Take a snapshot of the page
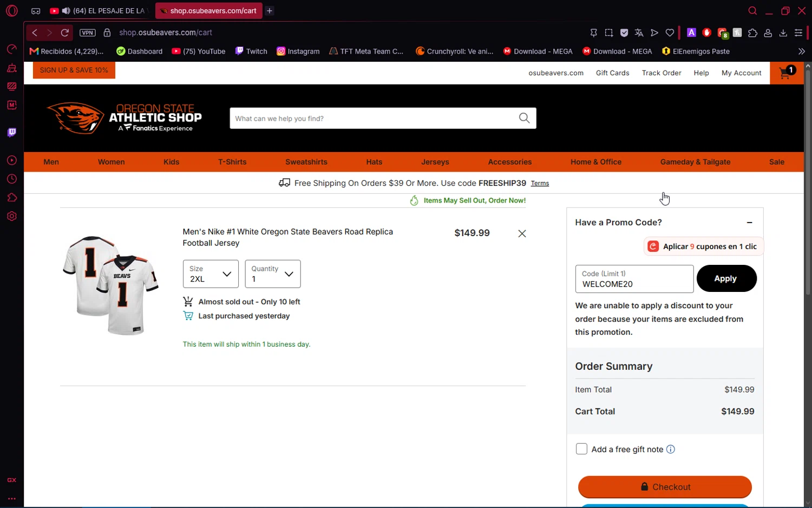The width and height of the screenshot is (812, 508). coord(609,33)
